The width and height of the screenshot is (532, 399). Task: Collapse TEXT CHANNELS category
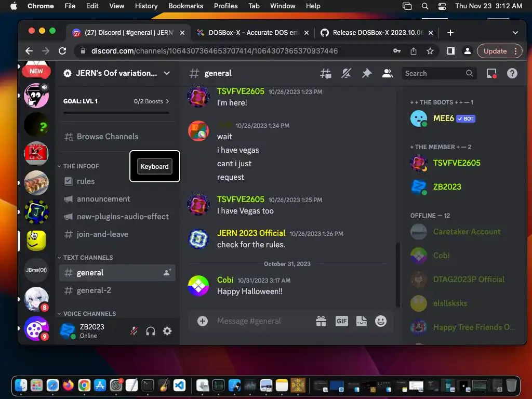[85, 258]
